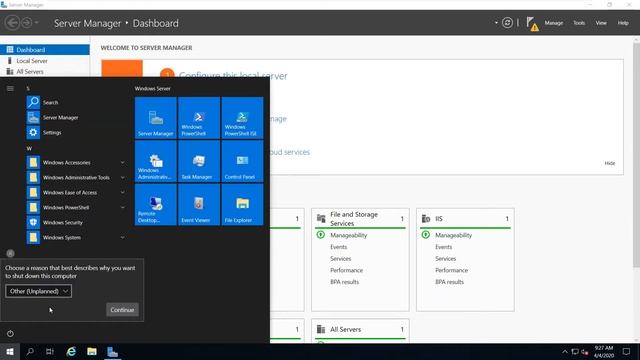Viewport: 640px width, 360px height.
Task: Click Performance under IIS tile
Action: click(451, 270)
